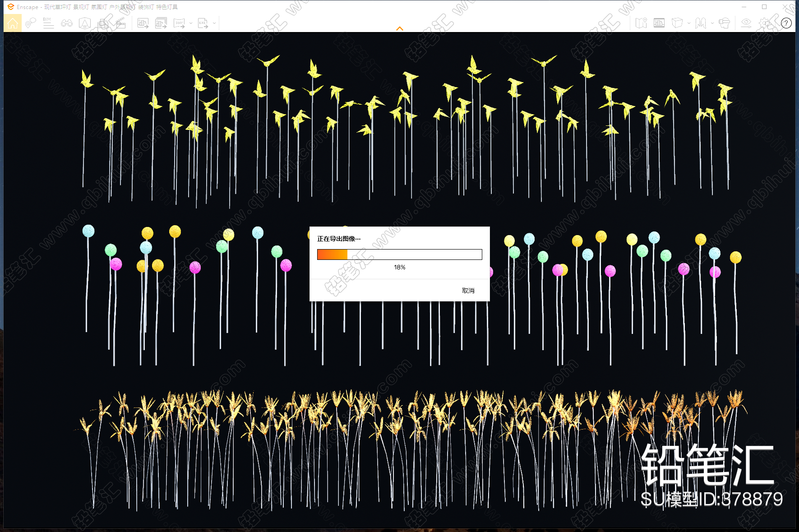799x532 pixels.
Task: Open the asset library buildings icon
Action: pyautogui.click(x=103, y=23)
